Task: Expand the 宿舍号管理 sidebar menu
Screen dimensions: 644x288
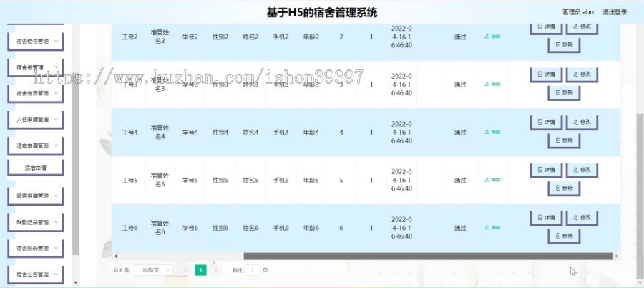Action: point(35,67)
